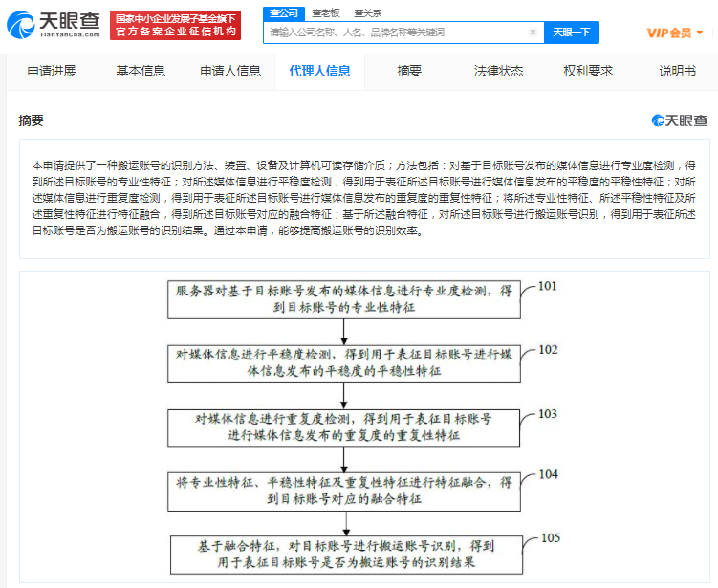Click the Tianyancha logo at top left
Image resolution: width=718 pixels, height=588 pixels.
coord(54,26)
